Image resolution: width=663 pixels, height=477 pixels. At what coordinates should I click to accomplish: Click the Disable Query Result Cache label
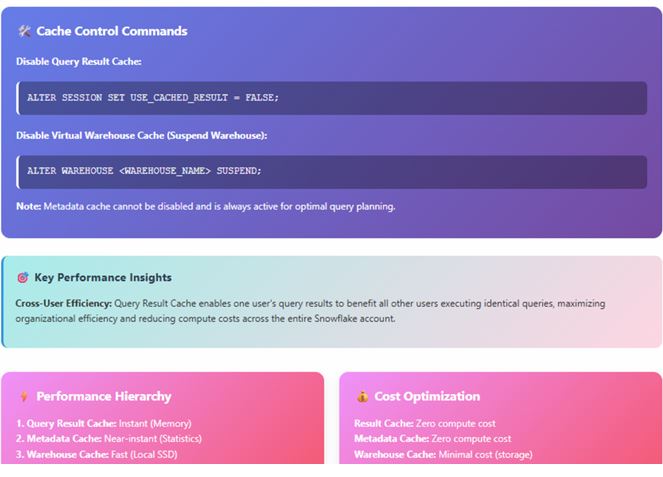(x=79, y=62)
